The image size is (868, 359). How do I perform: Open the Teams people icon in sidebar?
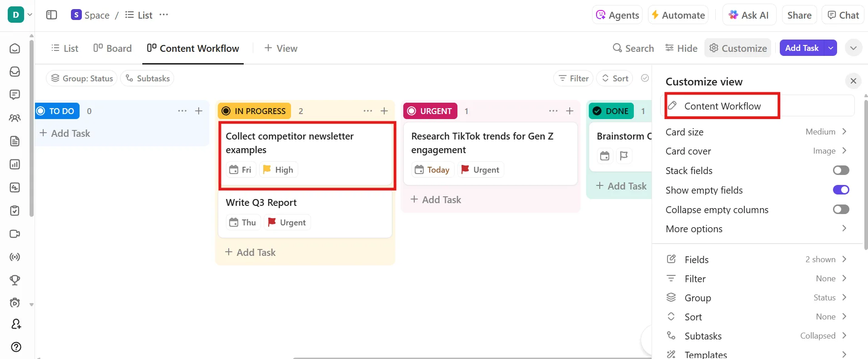click(x=15, y=118)
